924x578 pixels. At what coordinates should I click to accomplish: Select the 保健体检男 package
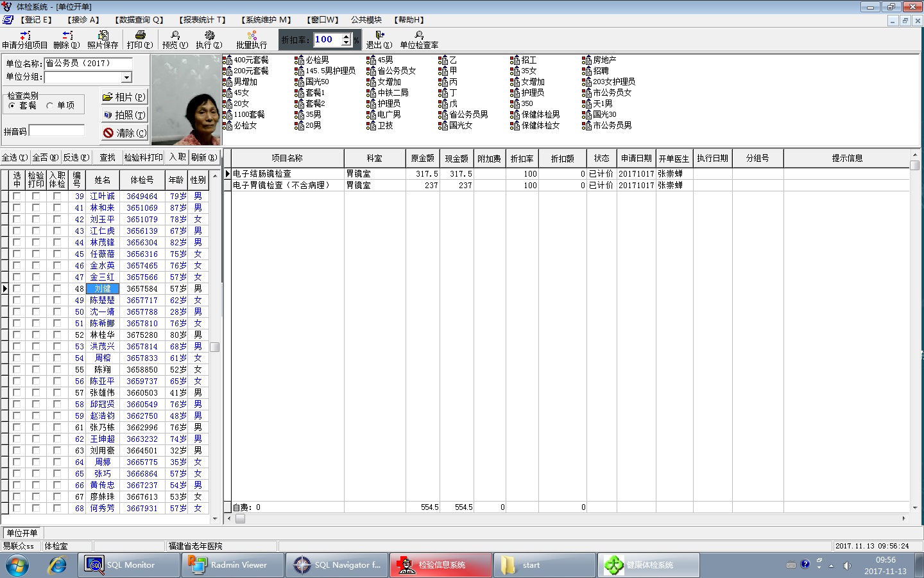(535, 115)
